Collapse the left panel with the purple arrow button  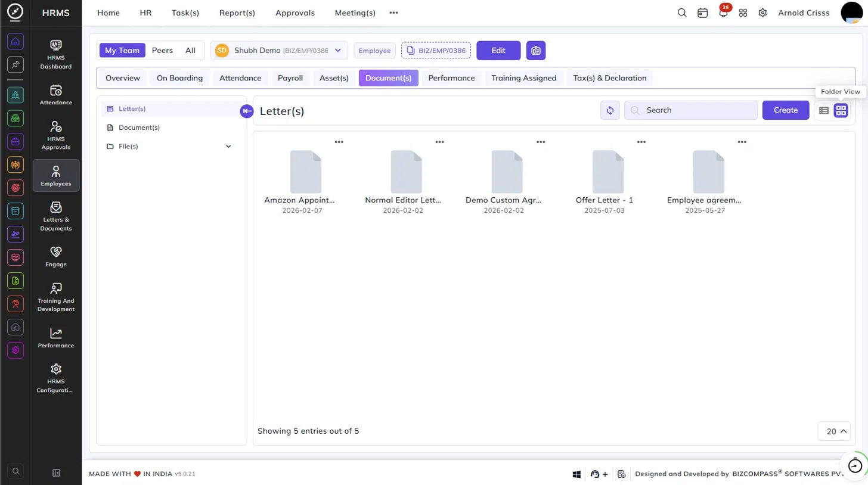247,111
